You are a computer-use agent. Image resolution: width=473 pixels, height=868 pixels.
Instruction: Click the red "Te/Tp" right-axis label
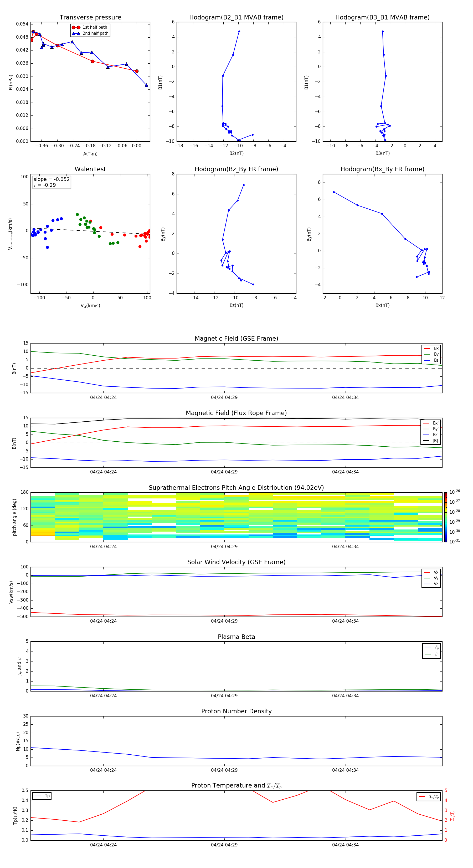click(452, 815)
